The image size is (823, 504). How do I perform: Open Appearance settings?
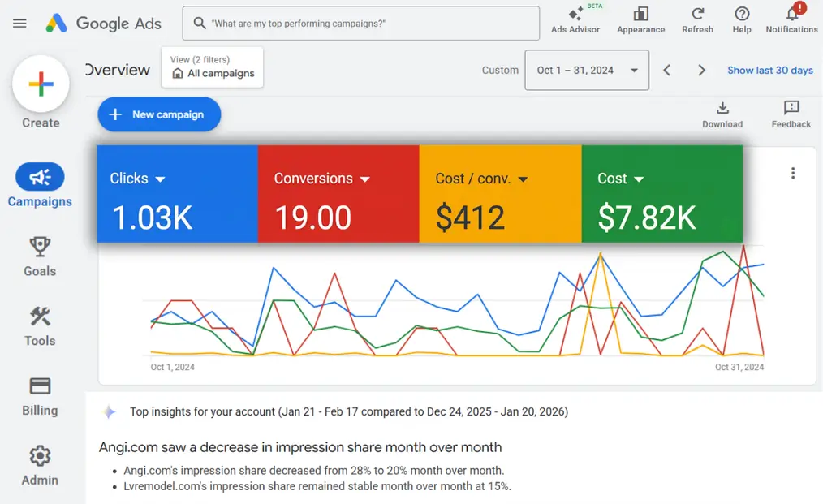640,20
